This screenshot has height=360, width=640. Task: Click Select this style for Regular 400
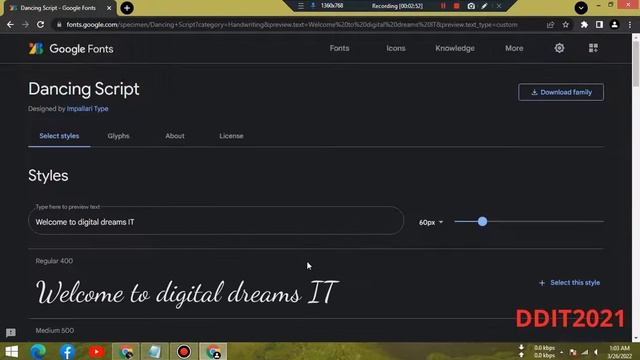[x=569, y=282]
